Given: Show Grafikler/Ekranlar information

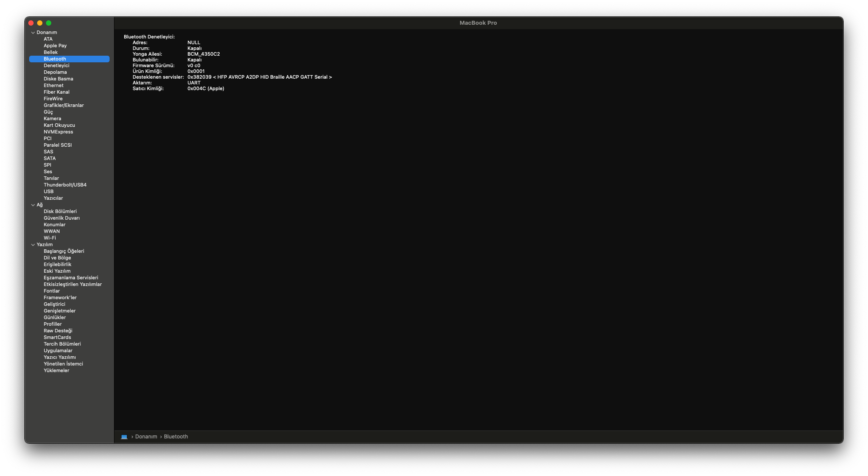Looking at the screenshot, I should click(x=64, y=105).
